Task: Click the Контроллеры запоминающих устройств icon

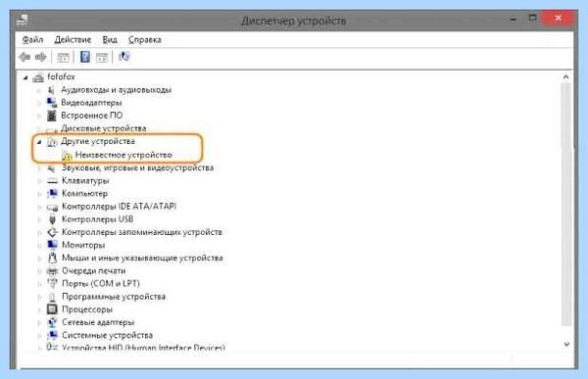Action: point(52,232)
